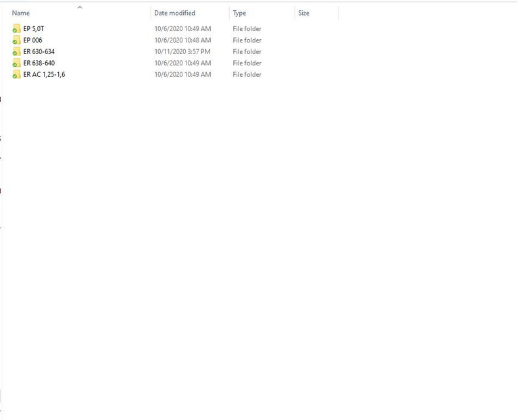Select the folder name ER 638-640
The height and width of the screenshot is (420, 517).
(39, 63)
